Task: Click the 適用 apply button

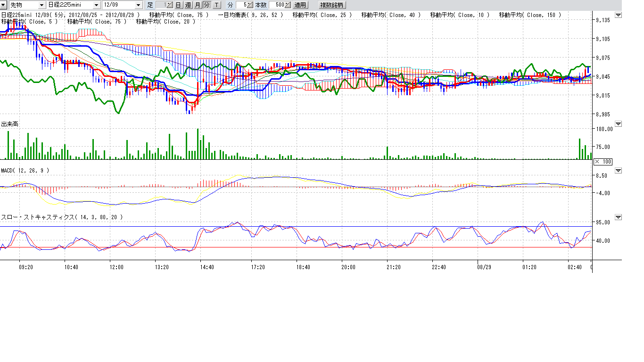Action: point(300,5)
